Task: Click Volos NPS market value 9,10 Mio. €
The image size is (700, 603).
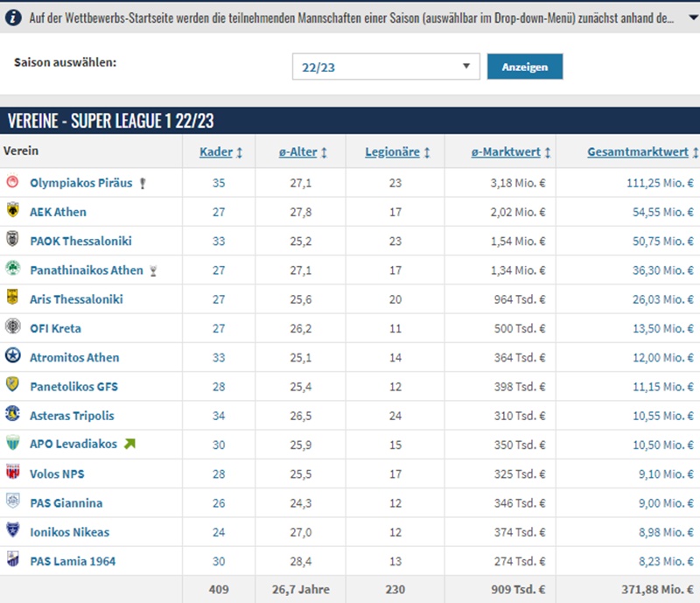Action: 666,474
